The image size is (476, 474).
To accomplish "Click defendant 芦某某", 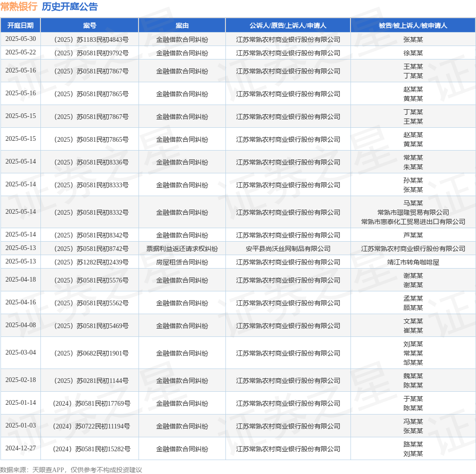I will coord(413,235).
